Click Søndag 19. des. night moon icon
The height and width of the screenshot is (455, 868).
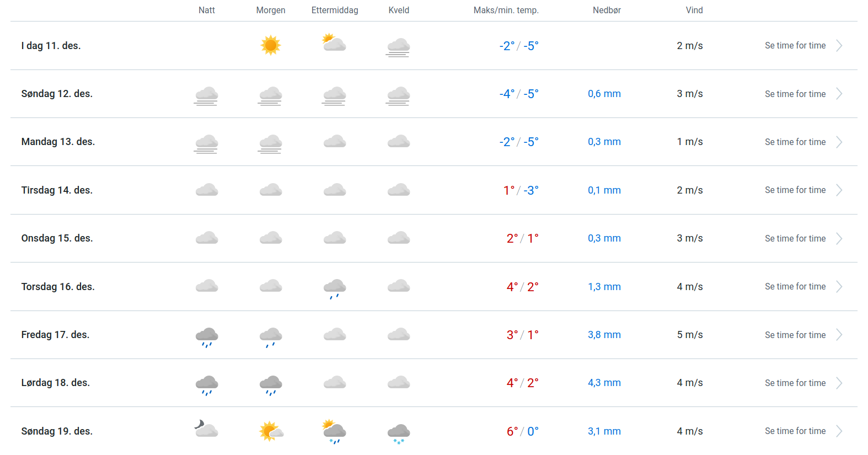[x=206, y=429]
